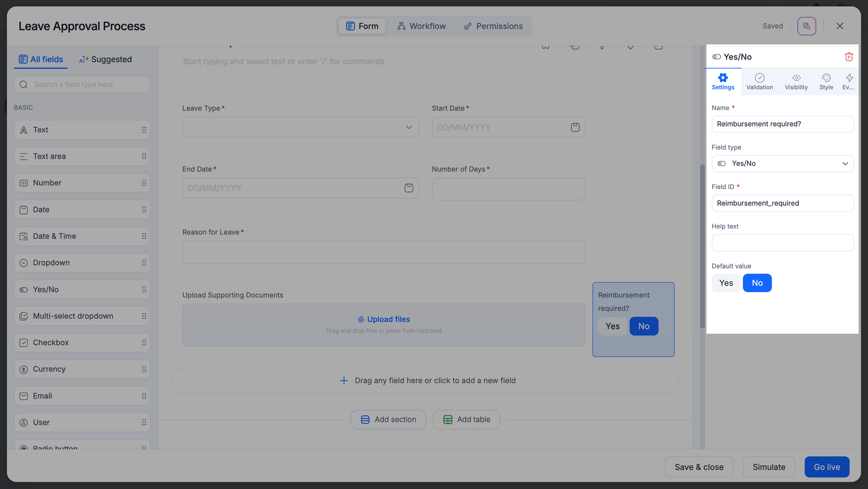
Task: Open the Start Date calendar picker
Action: [x=575, y=128]
